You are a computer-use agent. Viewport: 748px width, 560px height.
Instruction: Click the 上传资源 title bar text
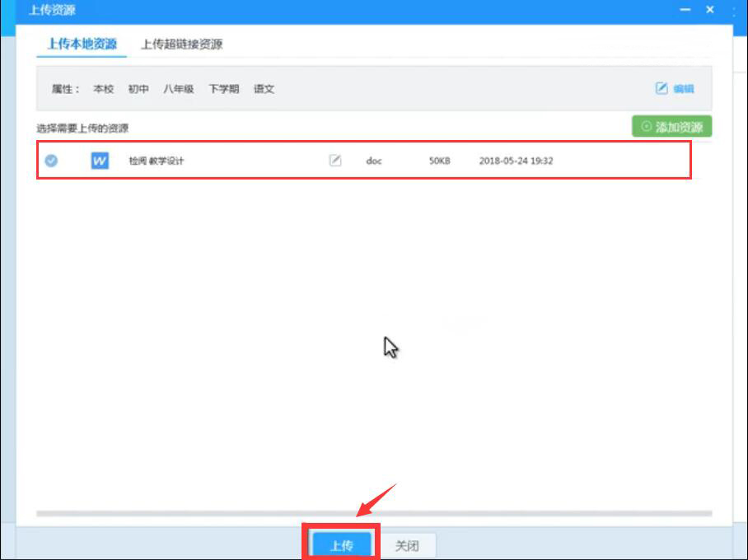pyautogui.click(x=52, y=10)
